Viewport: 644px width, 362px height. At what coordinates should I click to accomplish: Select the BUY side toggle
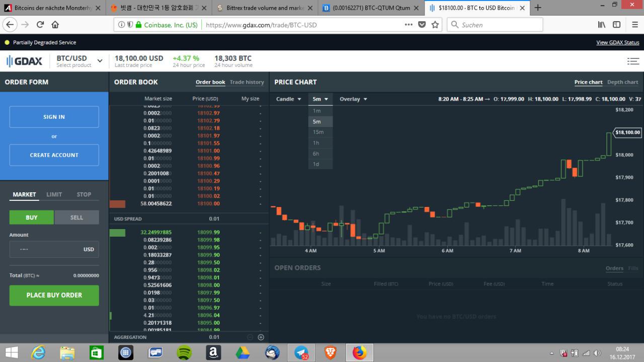(x=31, y=218)
